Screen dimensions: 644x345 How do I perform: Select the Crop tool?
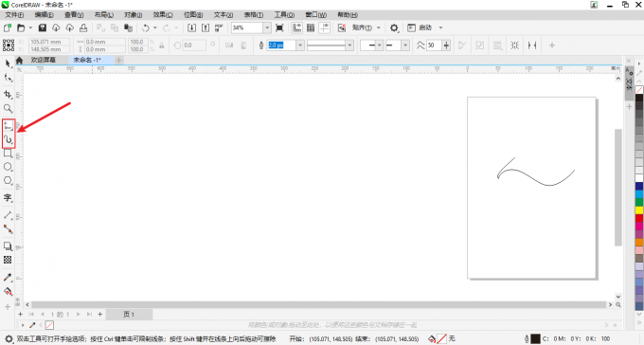tap(8, 94)
